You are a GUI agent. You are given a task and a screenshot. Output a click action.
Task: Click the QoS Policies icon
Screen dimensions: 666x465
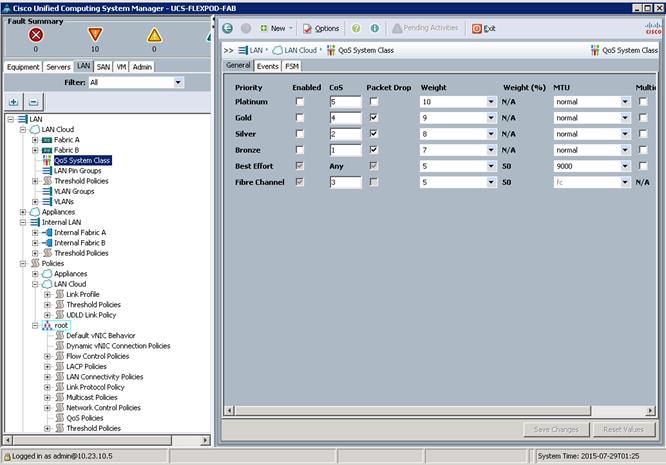(60, 418)
